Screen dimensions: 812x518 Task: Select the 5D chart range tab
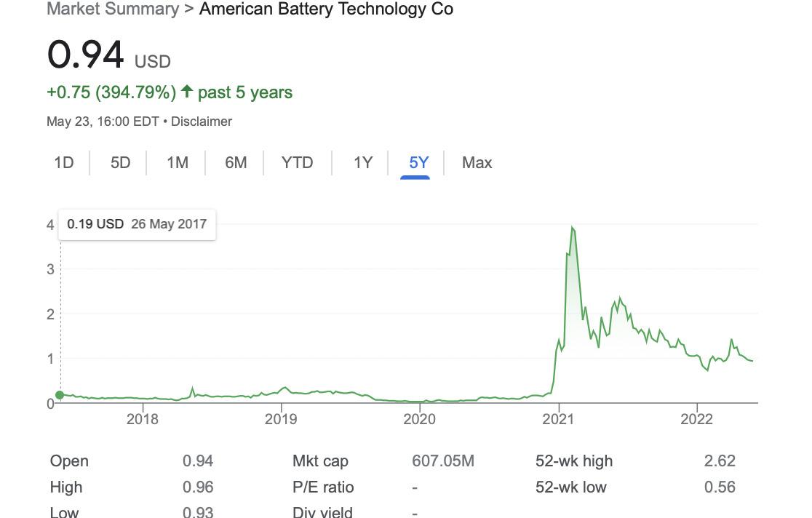tap(120, 163)
